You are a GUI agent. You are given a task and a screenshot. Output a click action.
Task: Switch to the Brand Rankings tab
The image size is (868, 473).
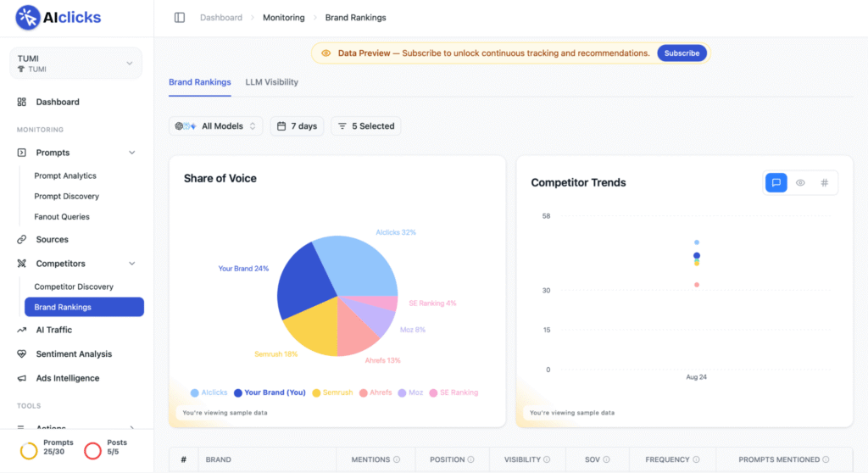click(x=200, y=82)
